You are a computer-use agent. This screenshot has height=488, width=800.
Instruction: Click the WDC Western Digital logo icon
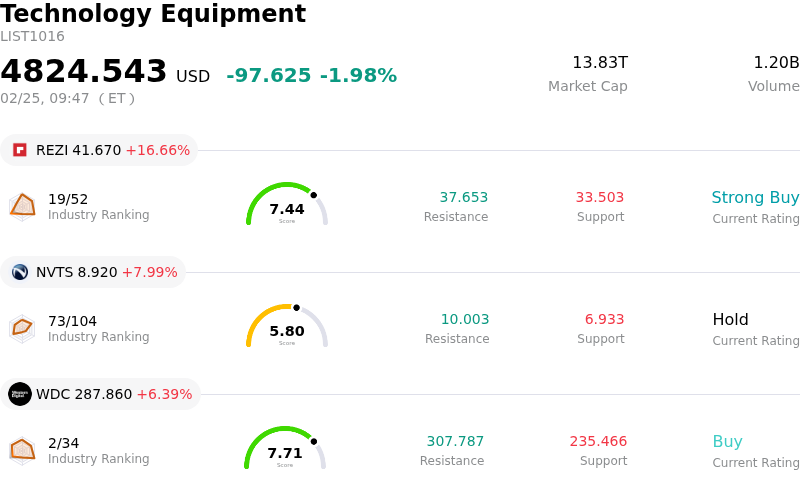(20, 394)
